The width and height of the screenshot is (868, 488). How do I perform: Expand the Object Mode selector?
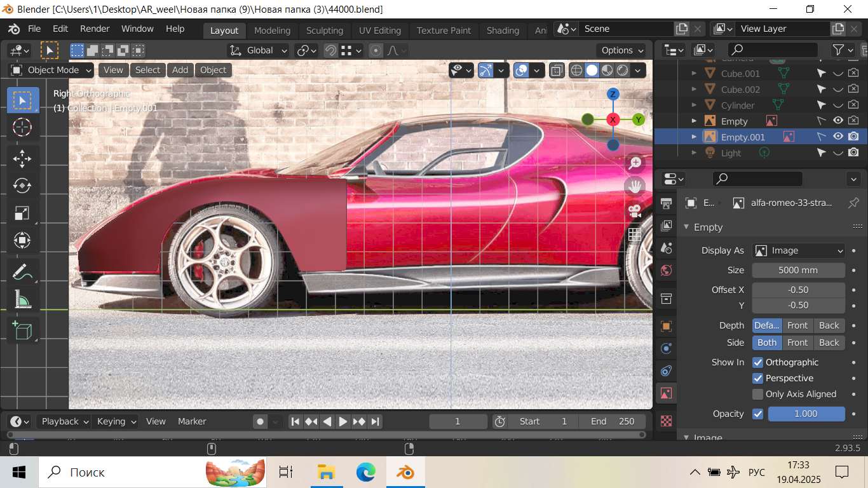point(51,70)
